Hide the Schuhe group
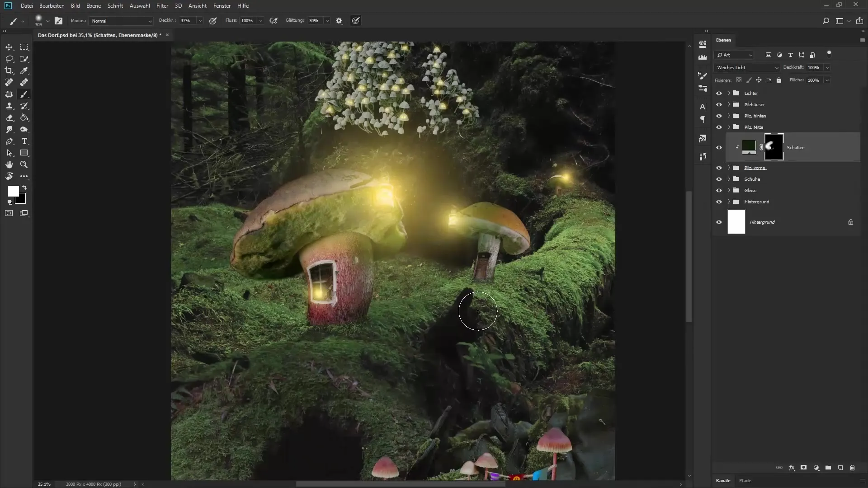868x488 pixels. pos(719,179)
